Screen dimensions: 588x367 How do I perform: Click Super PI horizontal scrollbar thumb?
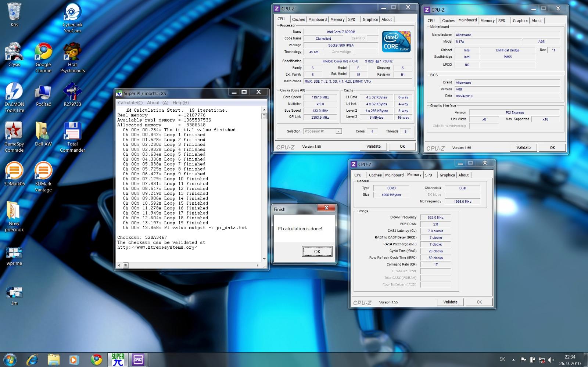(126, 265)
